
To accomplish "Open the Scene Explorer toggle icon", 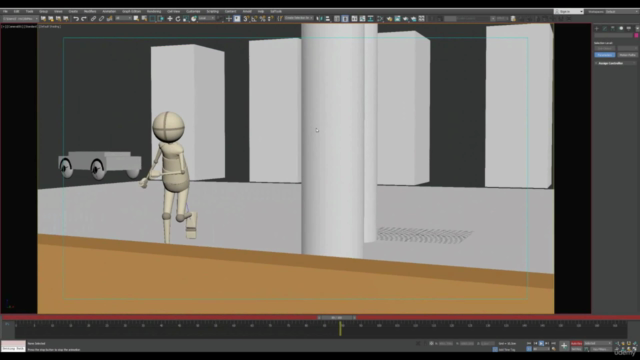I will pos(337,19).
